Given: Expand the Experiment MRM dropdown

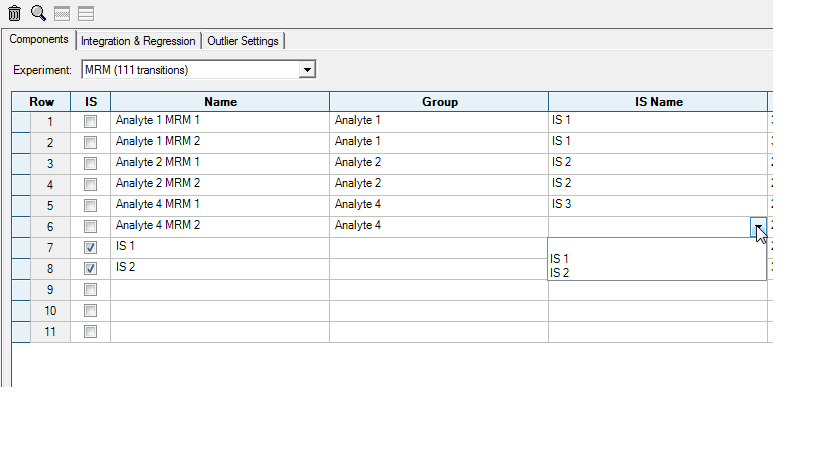Looking at the screenshot, I should tap(308, 70).
